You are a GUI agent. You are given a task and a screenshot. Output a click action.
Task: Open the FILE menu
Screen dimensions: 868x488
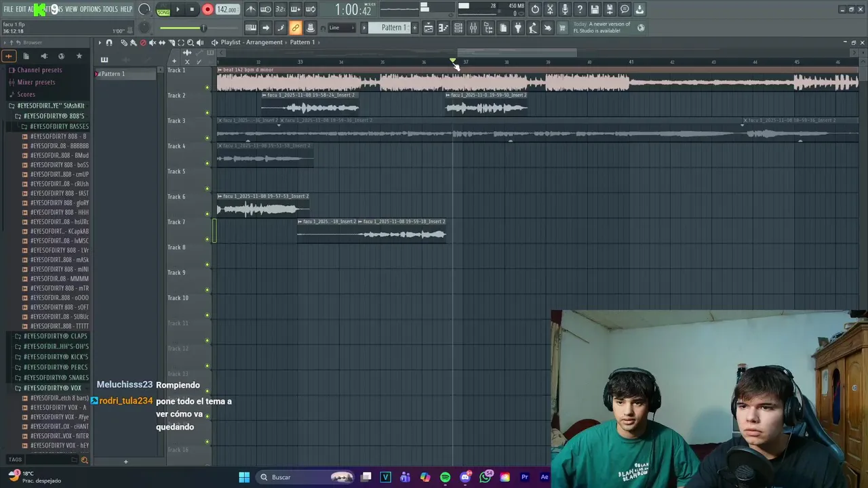8,9
